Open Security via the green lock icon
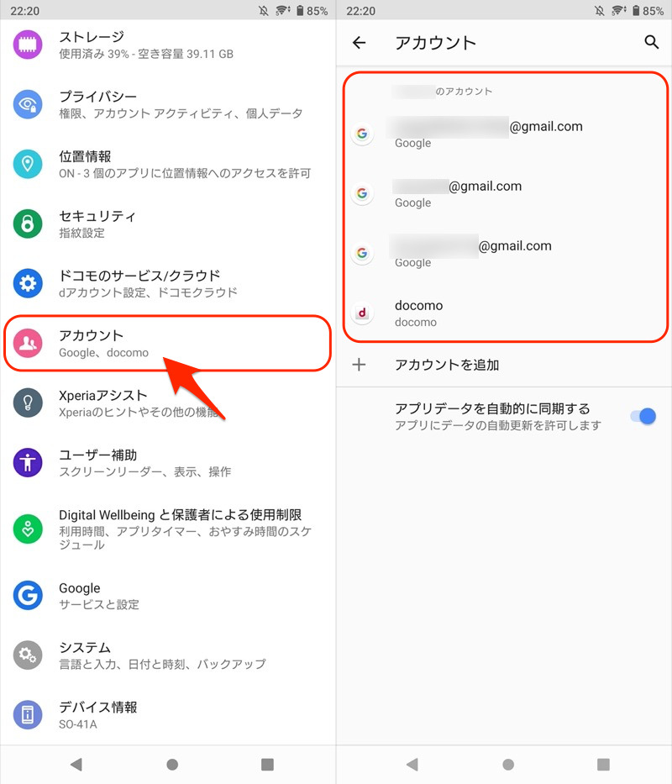 click(x=28, y=224)
